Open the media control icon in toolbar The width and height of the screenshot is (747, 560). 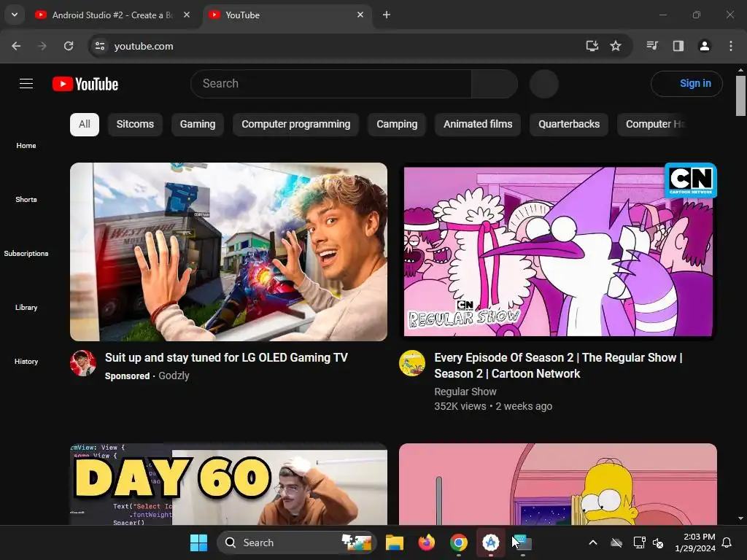tap(652, 46)
